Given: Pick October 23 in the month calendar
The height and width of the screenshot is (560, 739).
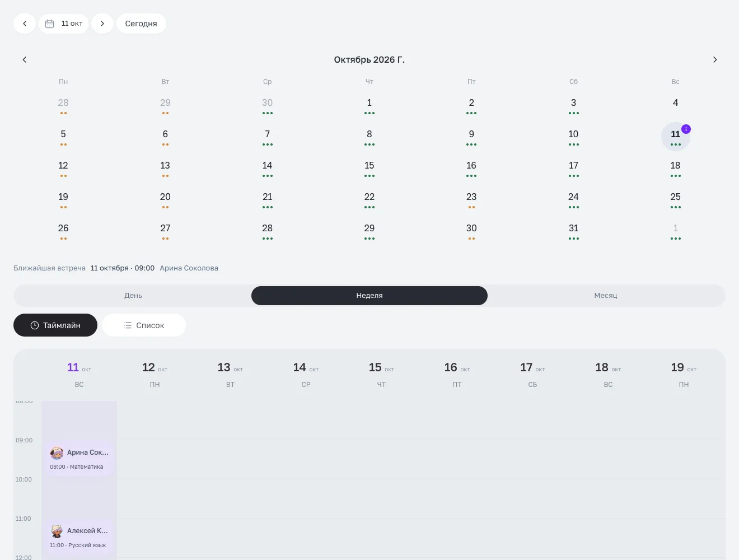Looking at the screenshot, I should 471,199.
